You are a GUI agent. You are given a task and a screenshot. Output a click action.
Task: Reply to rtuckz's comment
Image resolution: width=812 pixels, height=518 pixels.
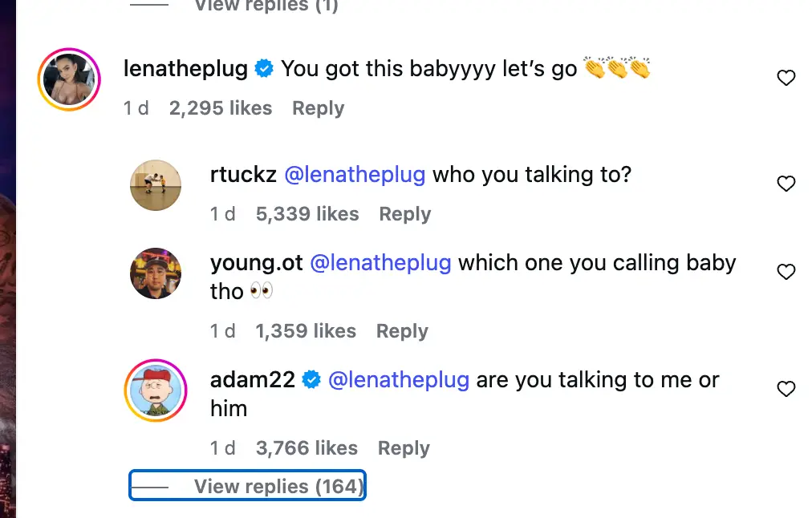point(404,214)
